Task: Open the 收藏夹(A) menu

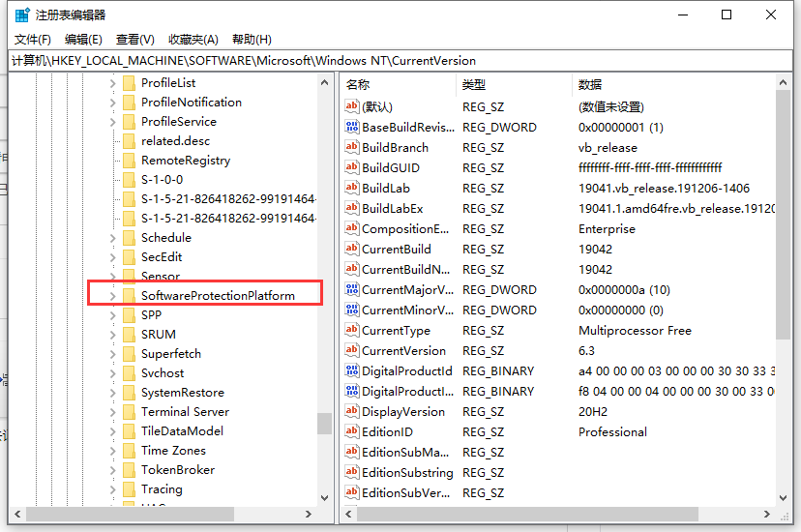Action: 193,40
